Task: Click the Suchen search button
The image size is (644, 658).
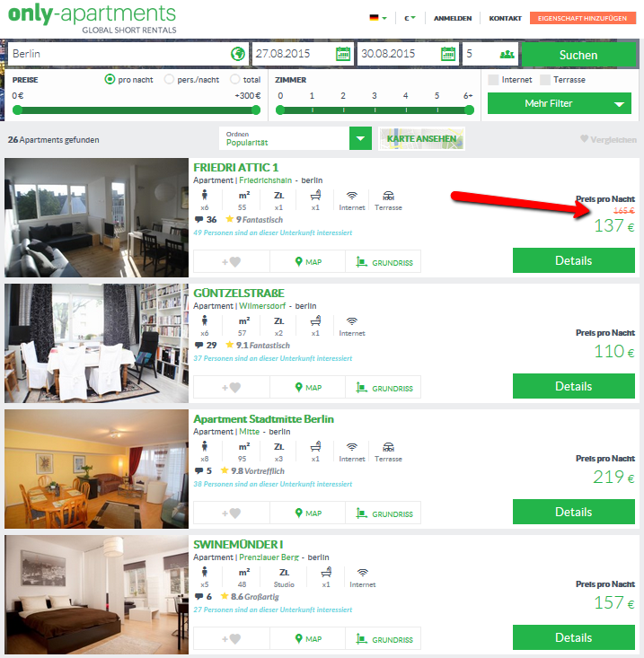Action: click(578, 55)
